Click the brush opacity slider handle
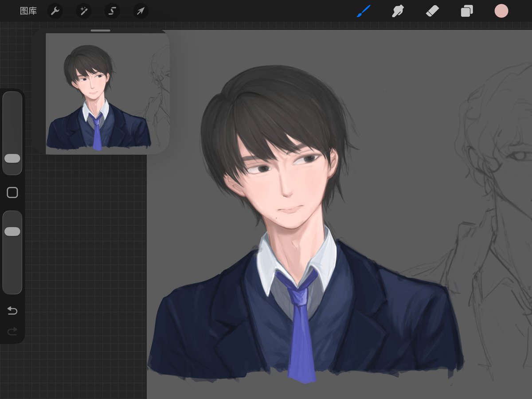The height and width of the screenshot is (399, 532). point(12,231)
